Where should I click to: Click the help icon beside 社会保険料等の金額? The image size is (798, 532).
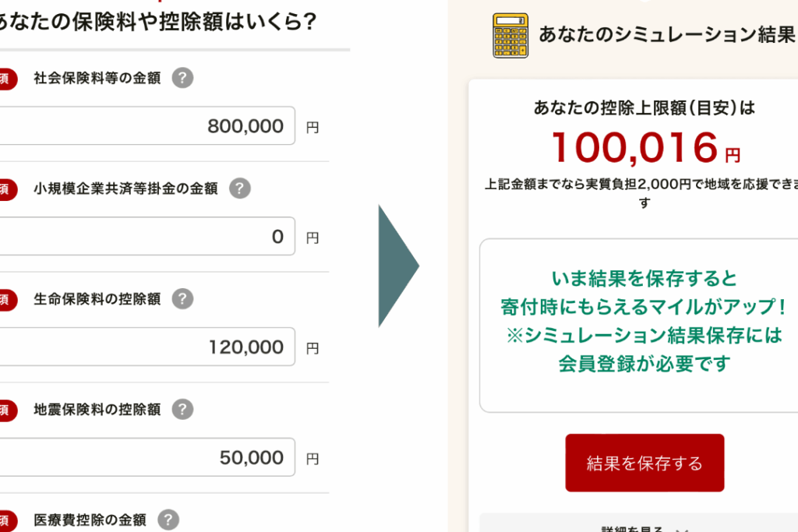pyautogui.click(x=182, y=78)
